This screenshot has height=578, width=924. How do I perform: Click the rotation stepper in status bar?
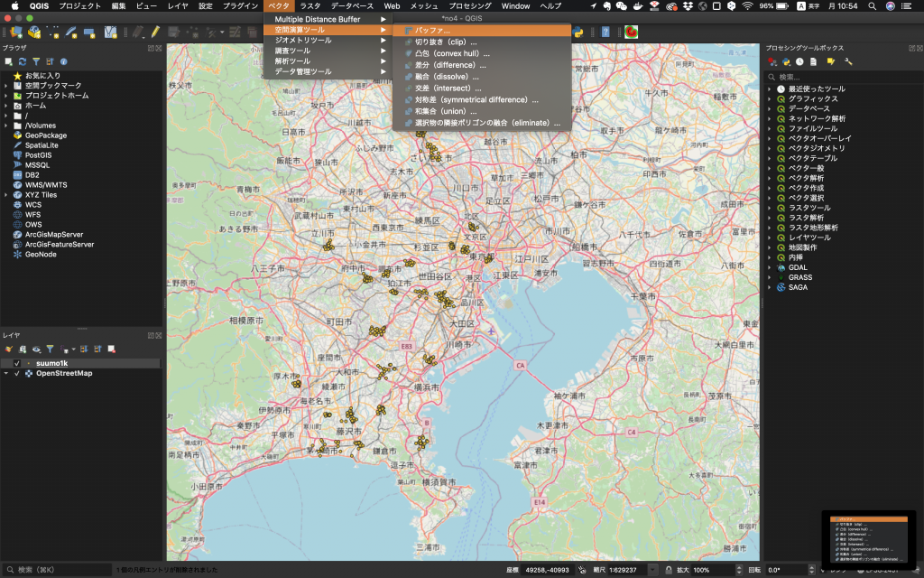[811, 570]
